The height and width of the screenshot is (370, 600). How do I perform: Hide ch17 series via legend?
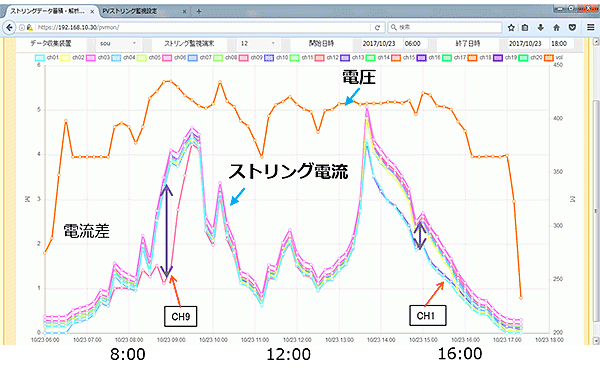pos(454,58)
